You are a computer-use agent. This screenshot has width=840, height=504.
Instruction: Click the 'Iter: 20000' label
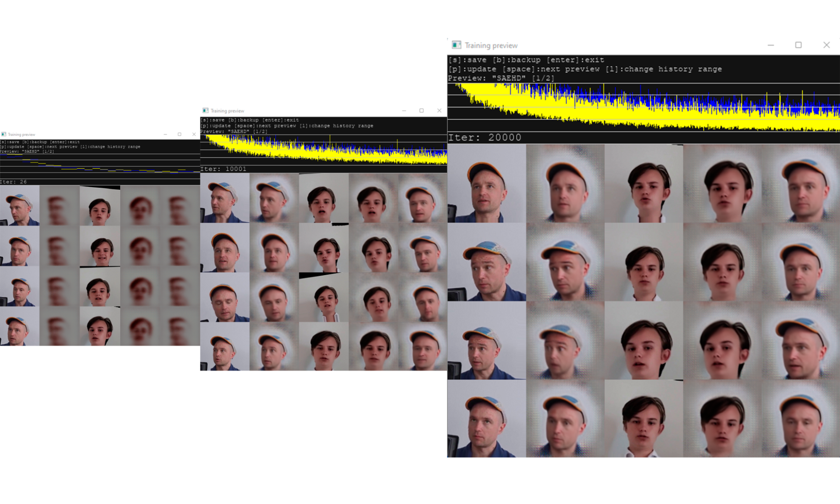click(485, 137)
